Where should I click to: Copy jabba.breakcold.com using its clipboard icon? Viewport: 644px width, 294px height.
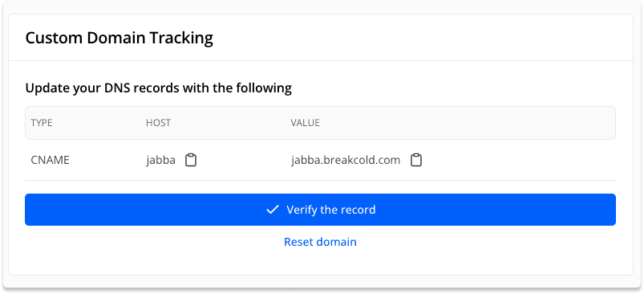click(x=416, y=160)
